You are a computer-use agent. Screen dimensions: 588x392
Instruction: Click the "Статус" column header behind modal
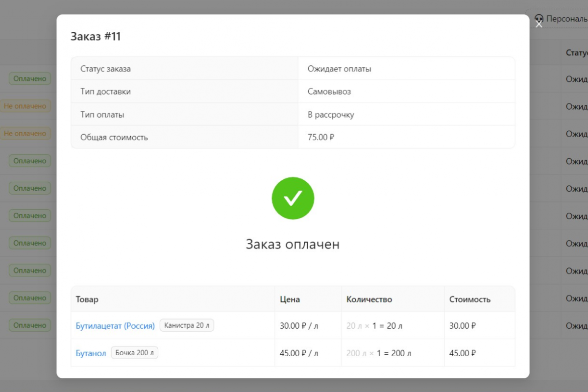[x=574, y=52]
